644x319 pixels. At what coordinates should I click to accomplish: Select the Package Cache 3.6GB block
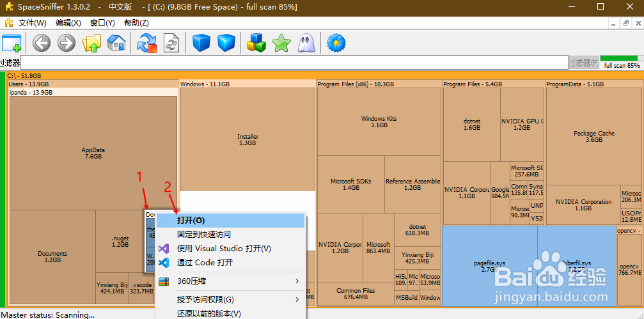click(x=594, y=136)
